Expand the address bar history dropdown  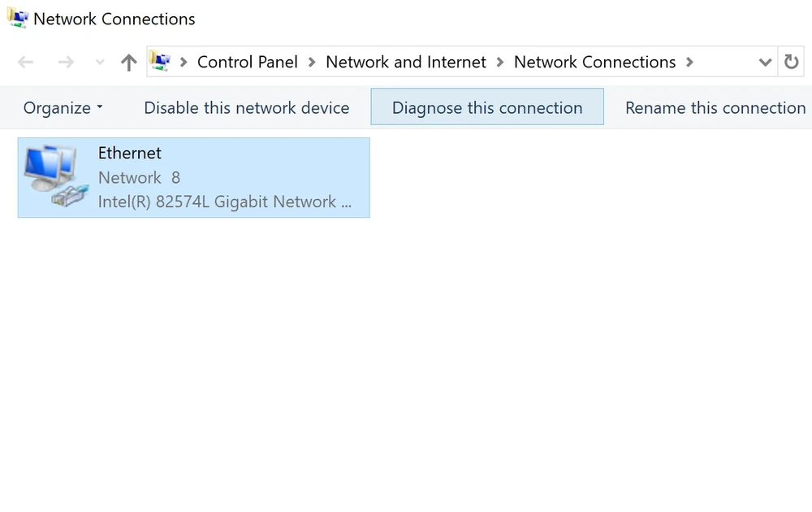764,63
